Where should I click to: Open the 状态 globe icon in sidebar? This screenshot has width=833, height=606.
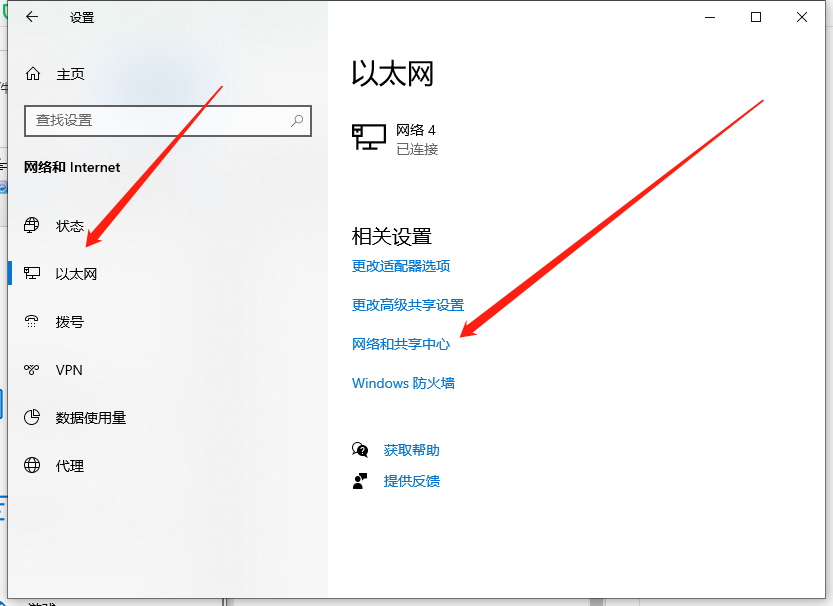pos(33,226)
